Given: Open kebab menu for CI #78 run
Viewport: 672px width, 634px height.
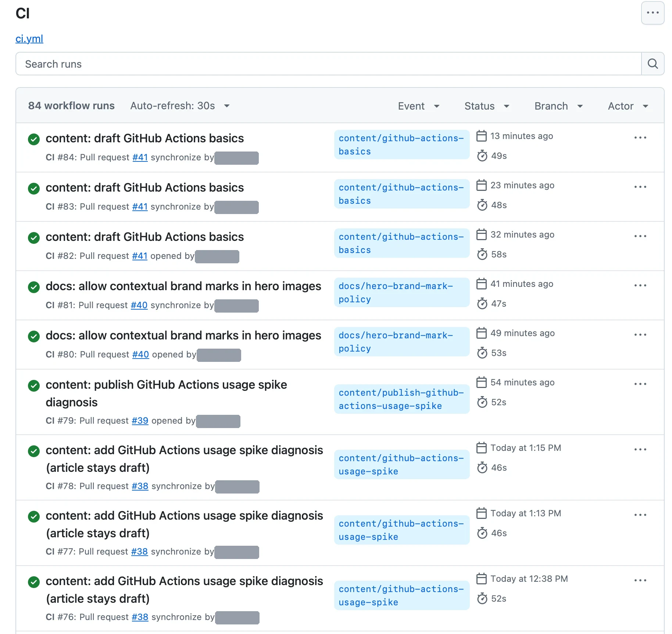Looking at the screenshot, I should [640, 449].
